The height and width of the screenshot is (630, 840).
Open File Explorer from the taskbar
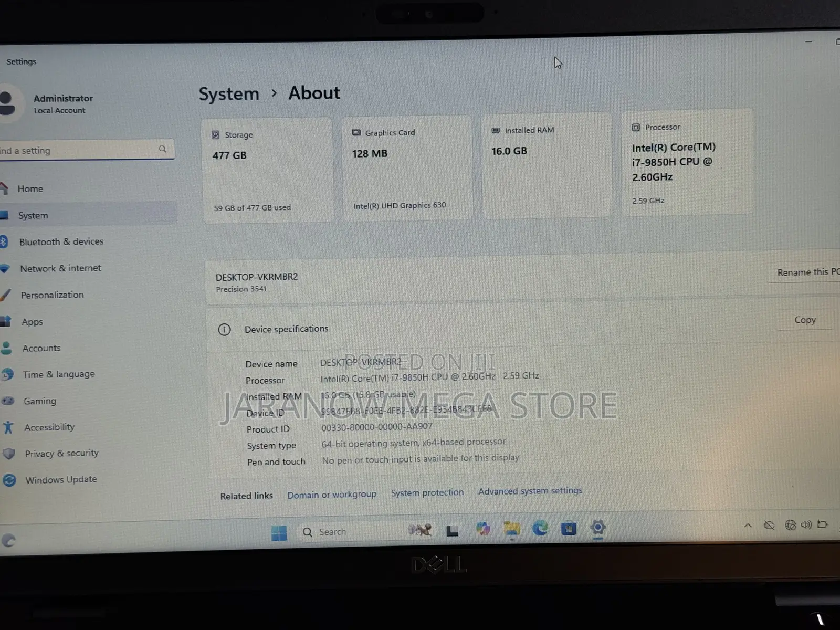(x=511, y=529)
